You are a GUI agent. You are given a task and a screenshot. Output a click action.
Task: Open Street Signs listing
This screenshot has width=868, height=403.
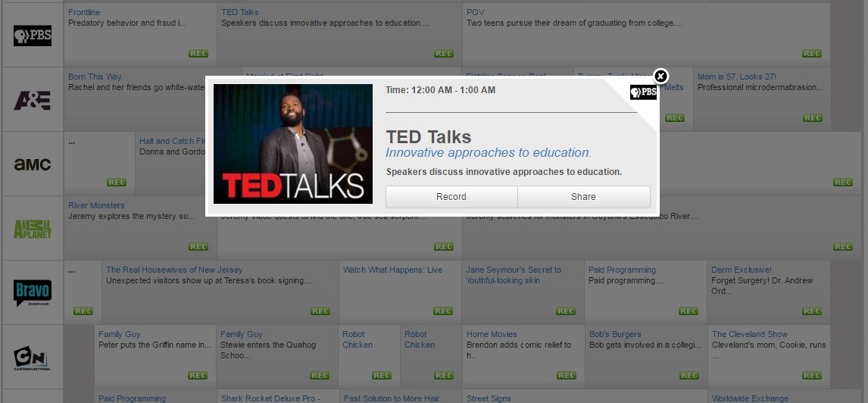(x=489, y=398)
